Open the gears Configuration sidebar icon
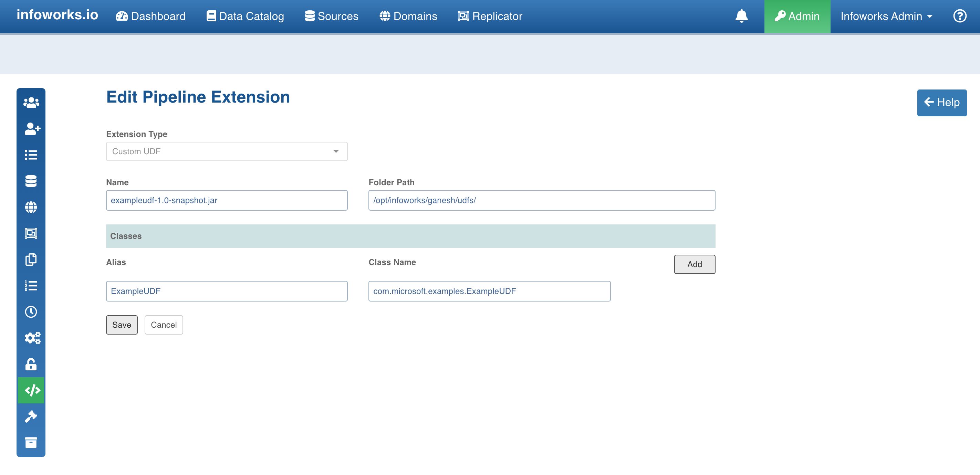 [x=31, y=337]
